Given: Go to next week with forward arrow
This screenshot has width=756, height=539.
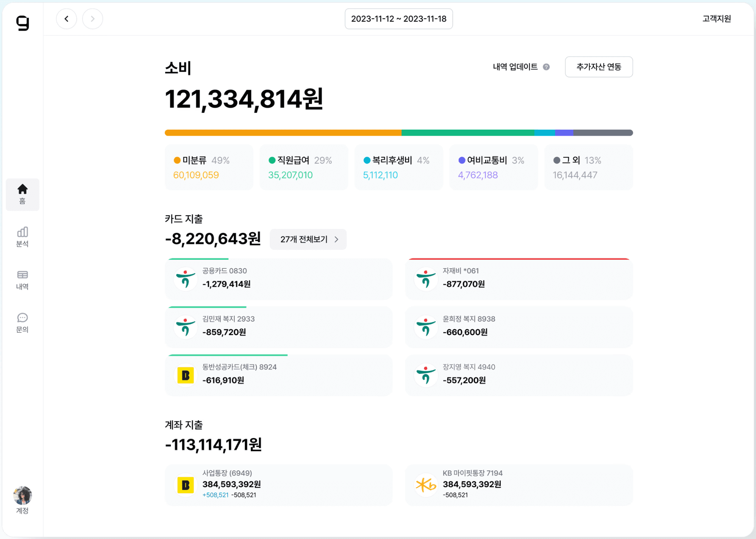Looking at the screenshot, I should 92,19.
